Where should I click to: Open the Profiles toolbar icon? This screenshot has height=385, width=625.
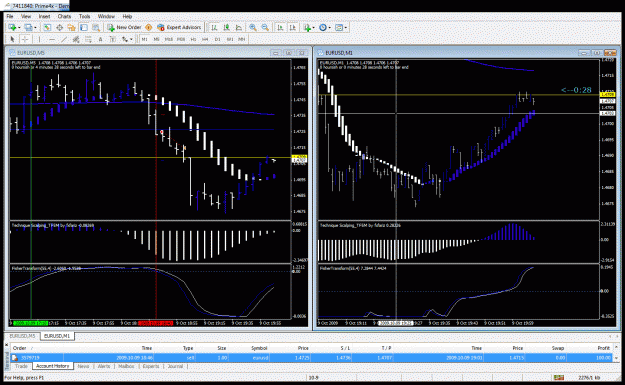point(28,28)
